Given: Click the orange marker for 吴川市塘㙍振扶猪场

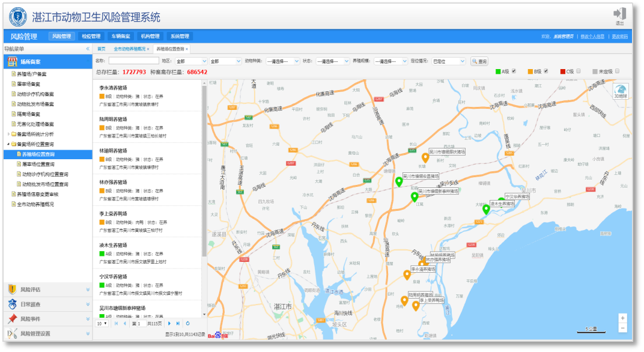Looking at the screenshot, I should tap(425, 158).
